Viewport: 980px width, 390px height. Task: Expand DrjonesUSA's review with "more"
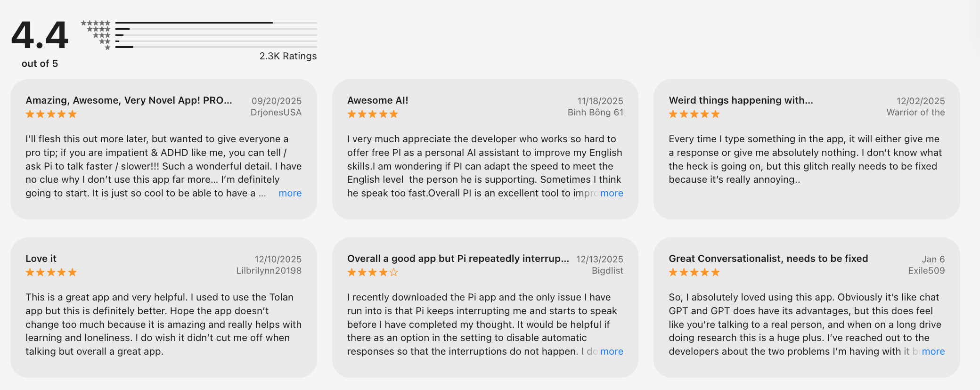coord(290,193)
